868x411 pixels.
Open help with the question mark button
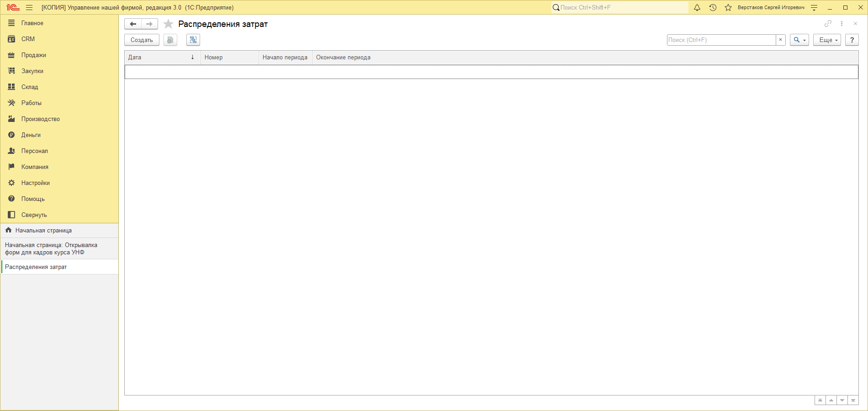tap(852, 40)
